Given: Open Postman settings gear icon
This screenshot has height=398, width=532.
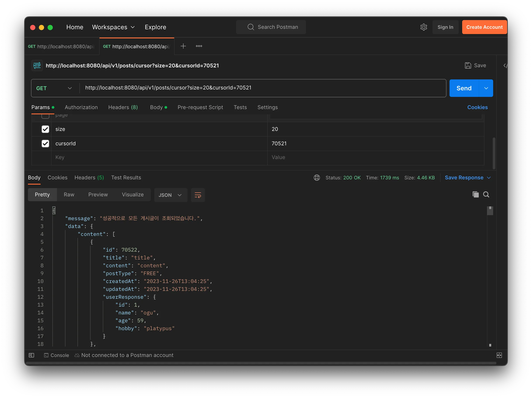Looking at the screenshot, I should [424, 27].
